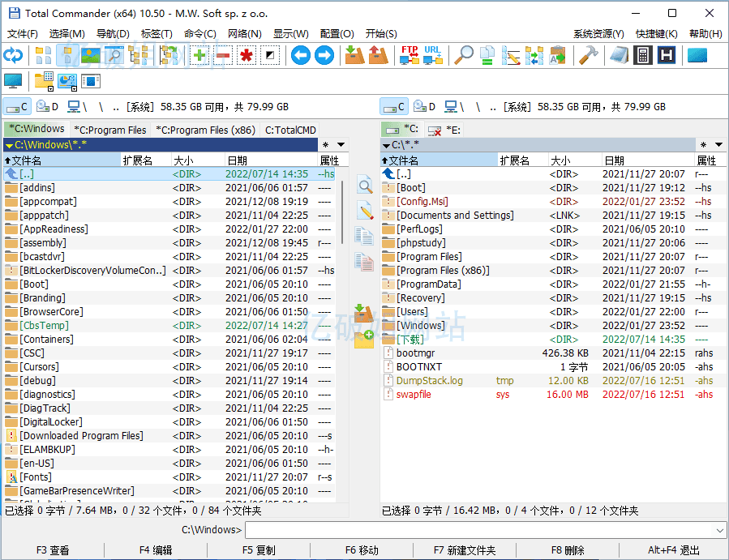Click the green plus select group icon
The width and height of the screenshot is (729, 560).
click(199, 56)
